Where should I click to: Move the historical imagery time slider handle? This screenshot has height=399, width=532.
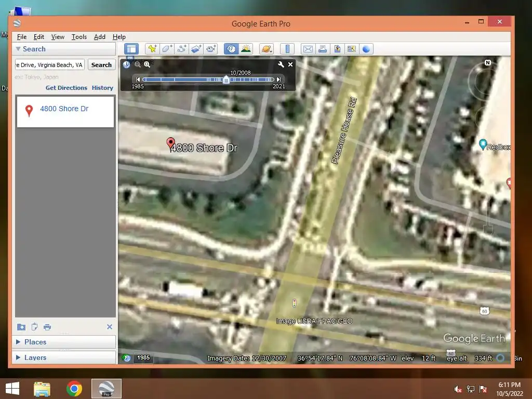(226, 79)
